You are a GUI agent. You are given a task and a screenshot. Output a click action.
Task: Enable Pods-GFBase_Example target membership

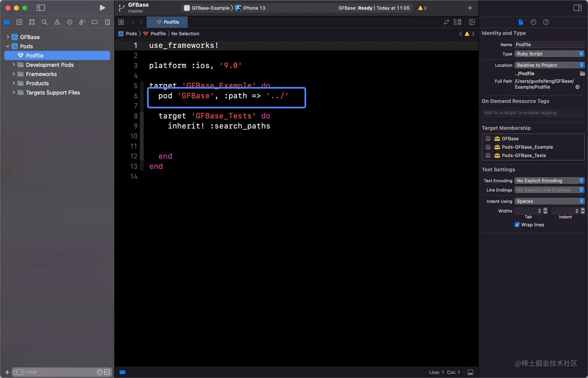[488, 147]
